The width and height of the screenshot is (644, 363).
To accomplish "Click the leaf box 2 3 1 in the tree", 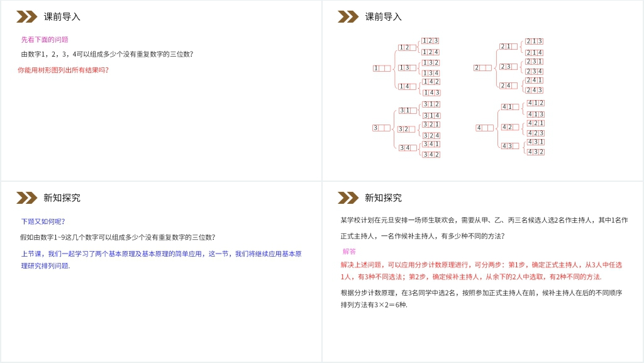I will pyautogui.click(x=535, y=62).
